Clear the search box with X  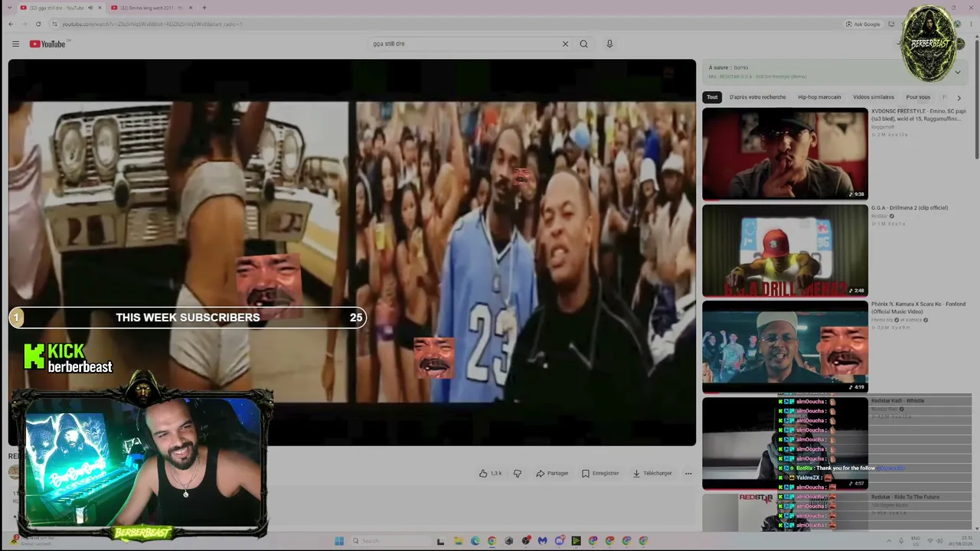point(565,44)
